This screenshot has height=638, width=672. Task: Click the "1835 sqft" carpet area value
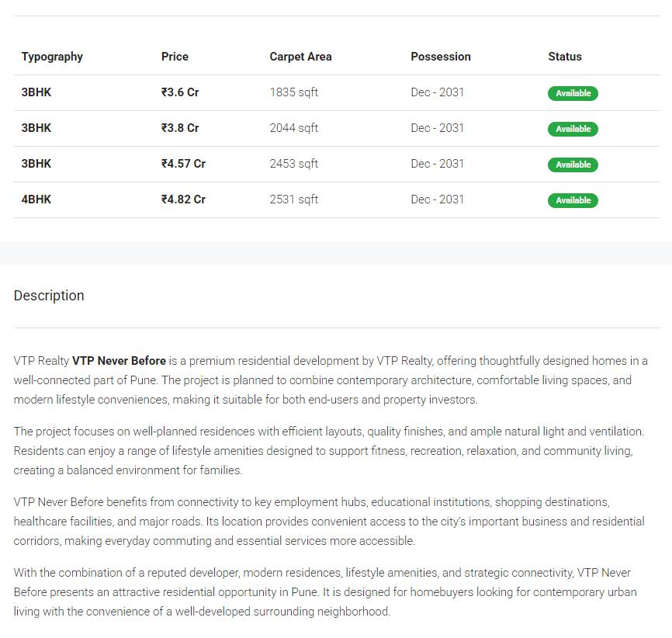coord(294,92)
